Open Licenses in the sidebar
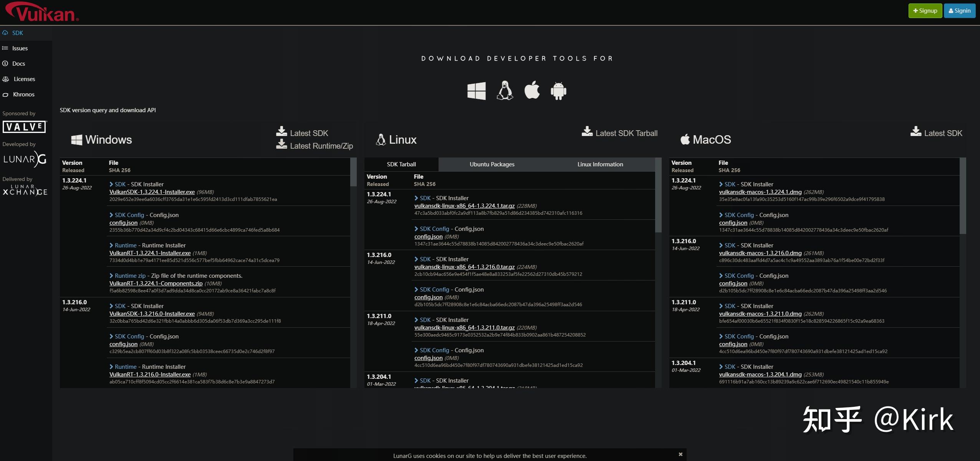The height and width of the screenshot is (461, 980). pyautogui.click(x=26, y=79)
